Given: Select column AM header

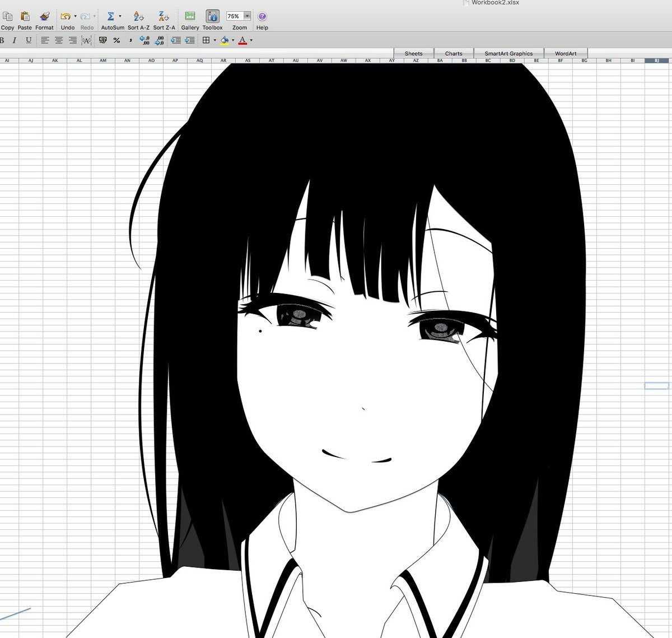Looking at the screenshot, I should 103,60.
